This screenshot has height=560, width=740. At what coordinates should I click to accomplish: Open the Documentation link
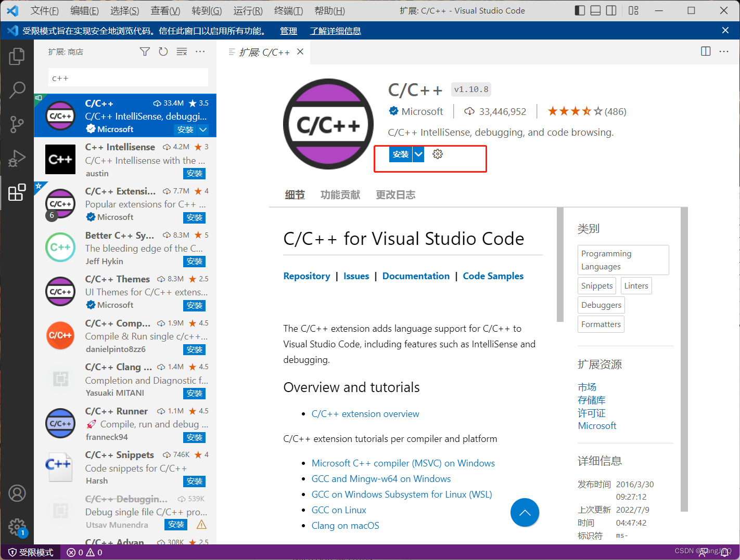416,276
